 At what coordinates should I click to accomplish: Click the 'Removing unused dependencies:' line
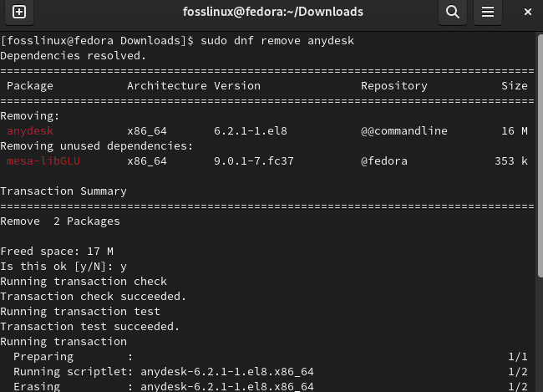(x=97, y=146)
